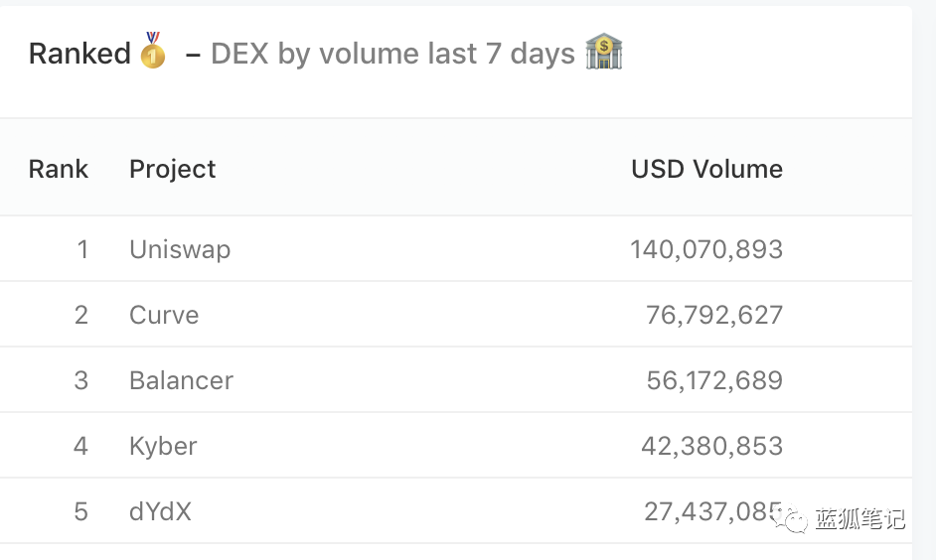Click Kyber's volume 42,380,853
The image size is (936, 560).
pos(711,446)
